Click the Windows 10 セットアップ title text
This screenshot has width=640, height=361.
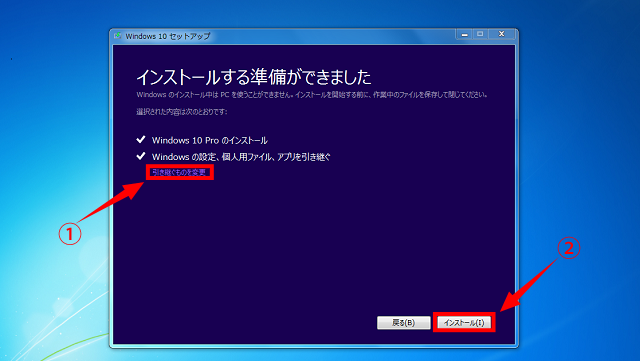tap(168, 36)
